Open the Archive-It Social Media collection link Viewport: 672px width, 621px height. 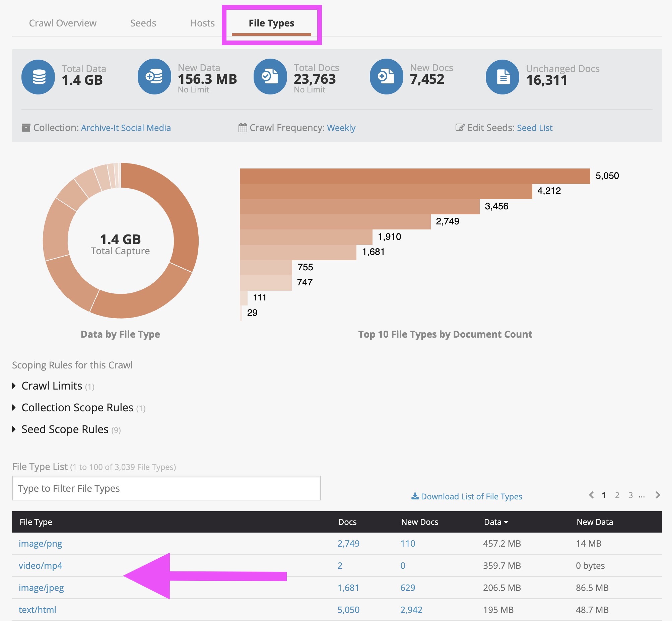[x=126, y=128]
